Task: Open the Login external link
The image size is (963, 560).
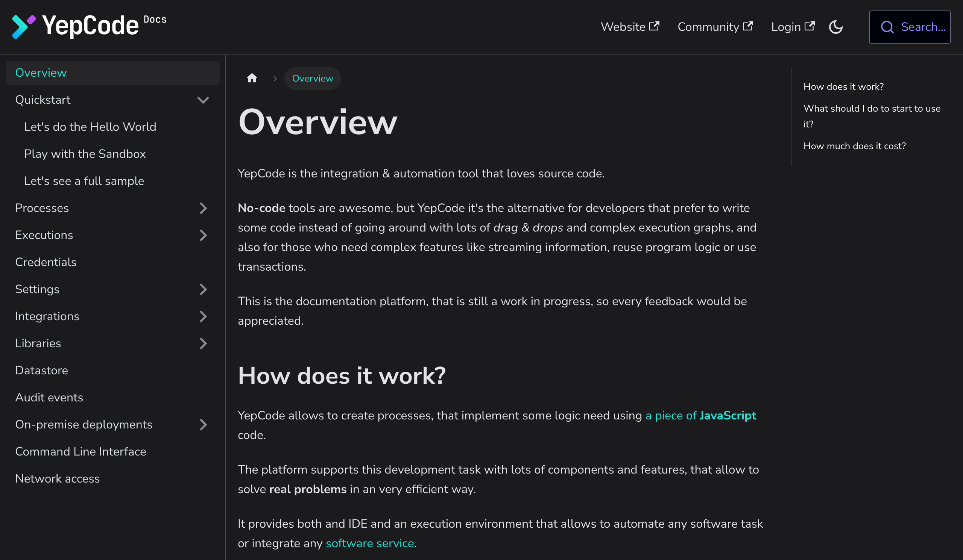Action: 793,27
